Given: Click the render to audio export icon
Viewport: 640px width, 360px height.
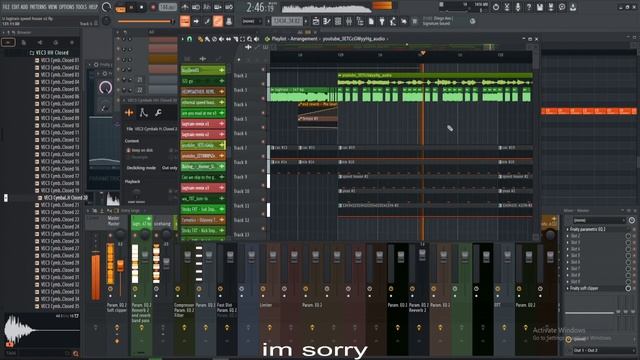Looking at the screenshot, I should [x=551, y=7].
